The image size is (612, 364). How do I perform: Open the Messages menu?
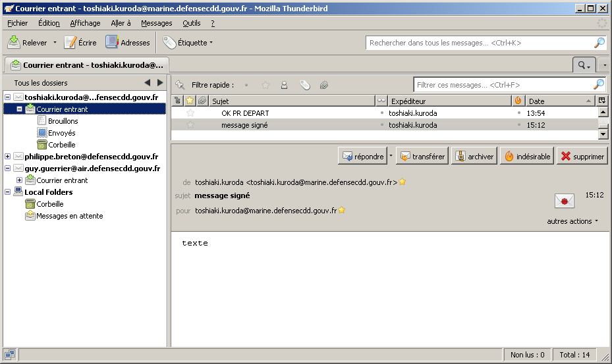156,23
